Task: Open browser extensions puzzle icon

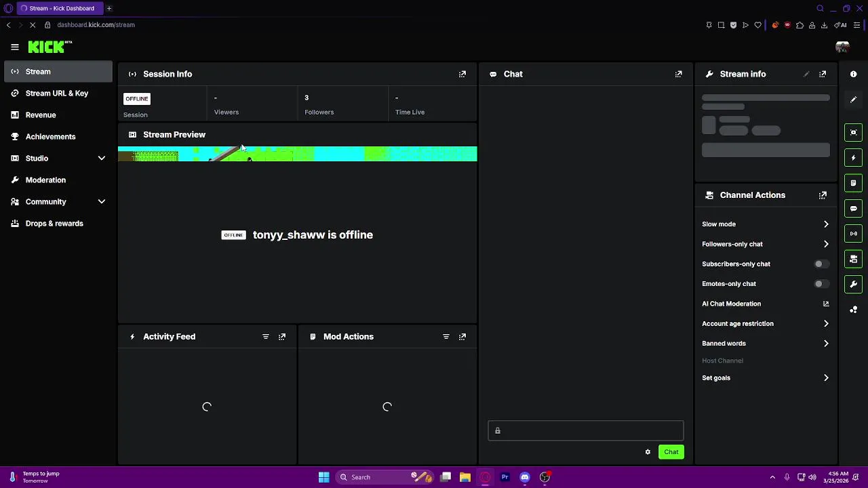Action: pos(800,25)
